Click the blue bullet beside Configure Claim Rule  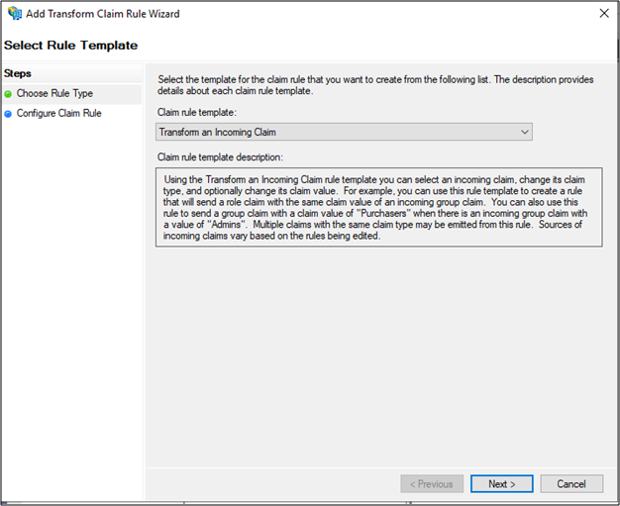[8, 114]
